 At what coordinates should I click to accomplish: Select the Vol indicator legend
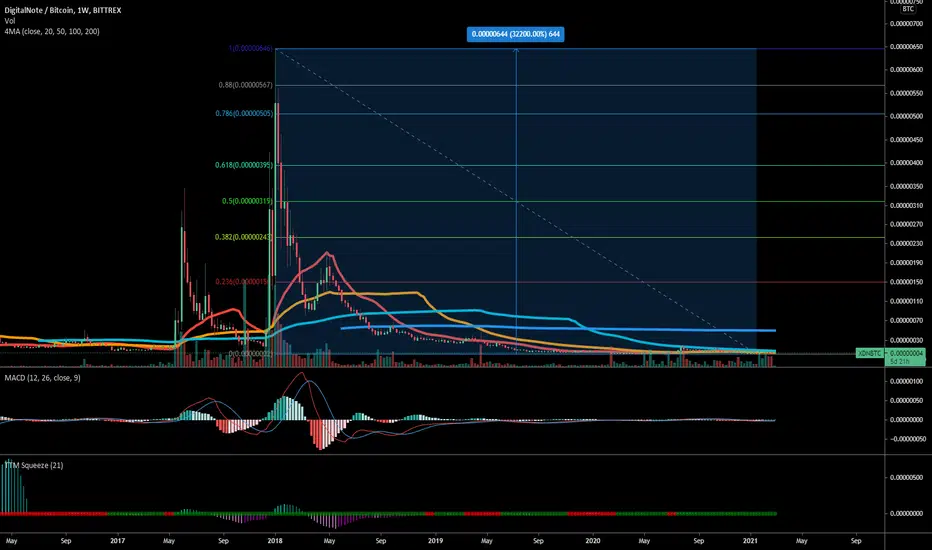[10, 21]
